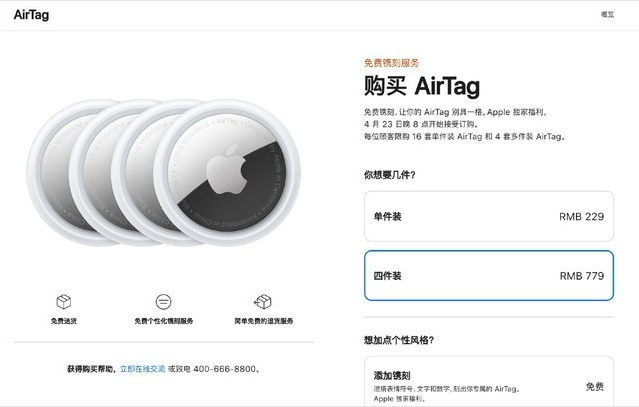This screenshot has height=407, width=639.
Task: Click the orange 免费镌刻服务 text
Action: [392, 63]
